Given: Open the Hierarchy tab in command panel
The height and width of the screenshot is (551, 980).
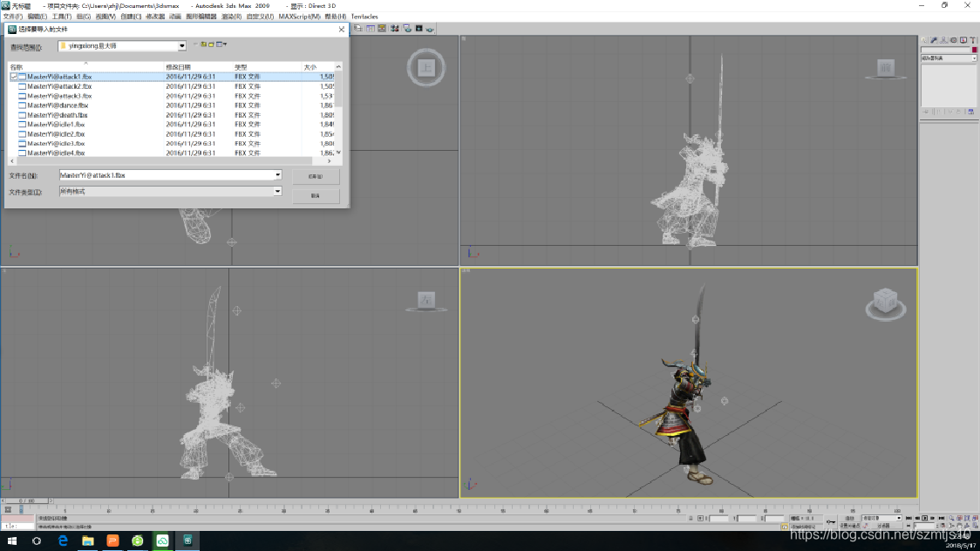Looking at the screenshot, I should pyautogui.click(x=943, y=39).
